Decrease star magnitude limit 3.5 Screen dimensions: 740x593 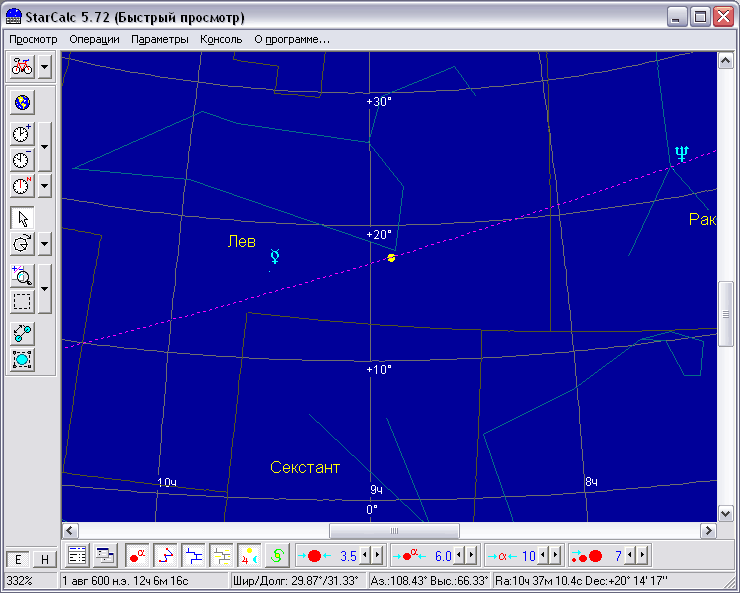coord(365,556)
